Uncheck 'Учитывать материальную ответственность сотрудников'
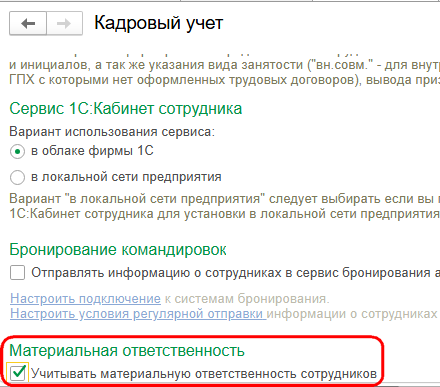Image resolution: width=440 pixels, height=387 pixels. 18,373
